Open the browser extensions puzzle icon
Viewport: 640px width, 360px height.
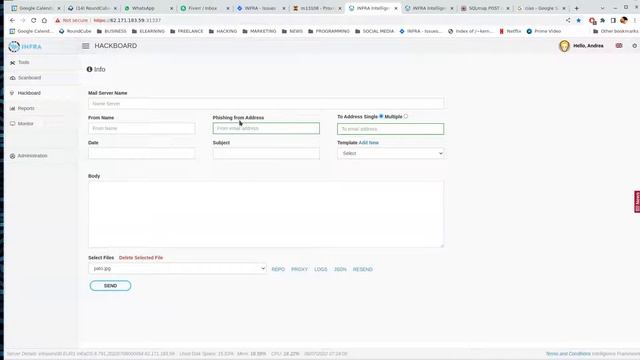[602, 20]
